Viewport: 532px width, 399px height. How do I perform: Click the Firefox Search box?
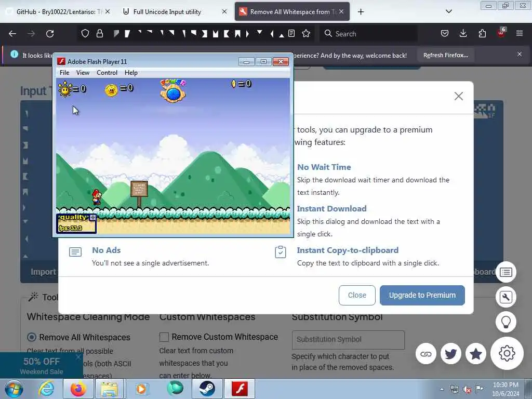[368, 34]
